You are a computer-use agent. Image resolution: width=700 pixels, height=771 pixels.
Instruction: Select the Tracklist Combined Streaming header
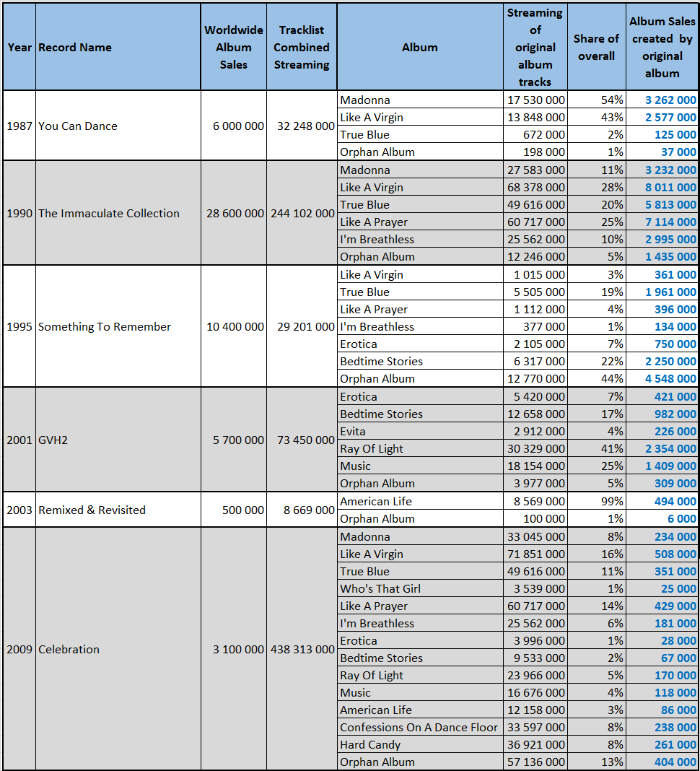tap(302, 47)
